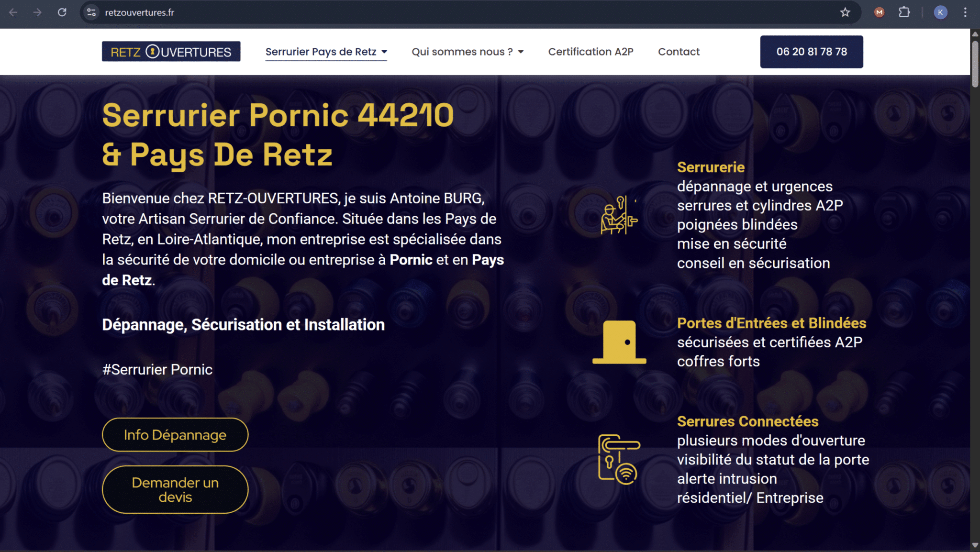Image resolution: width=980 pixels, height=552 pixels.
Task: Click the page vertical scrollbar thumb
Action: [975, 64]
